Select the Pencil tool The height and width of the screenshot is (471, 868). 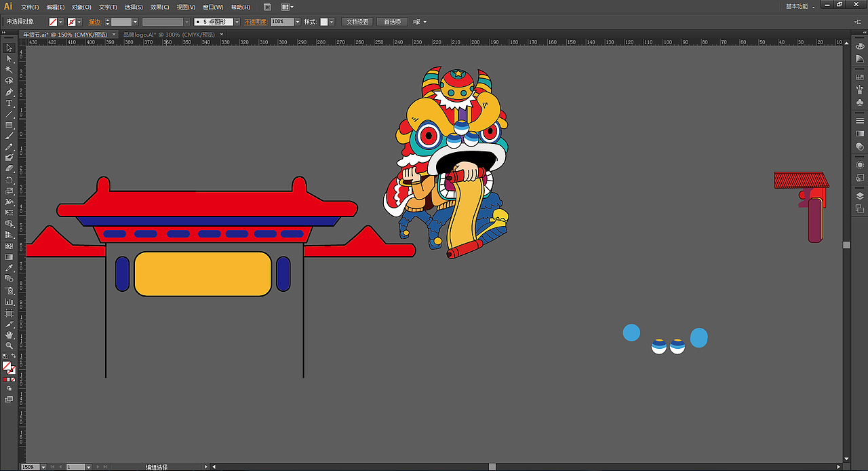[9, 147]
